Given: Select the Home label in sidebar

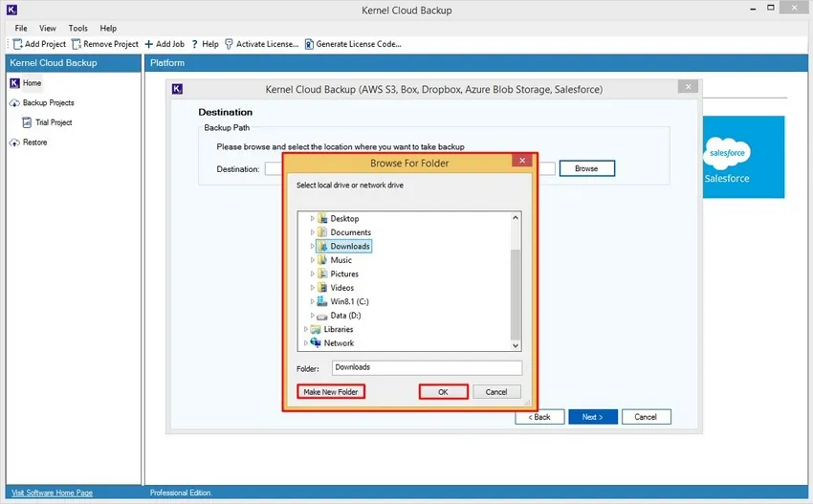Looking at the screenshot, I should tap(32, 83).
